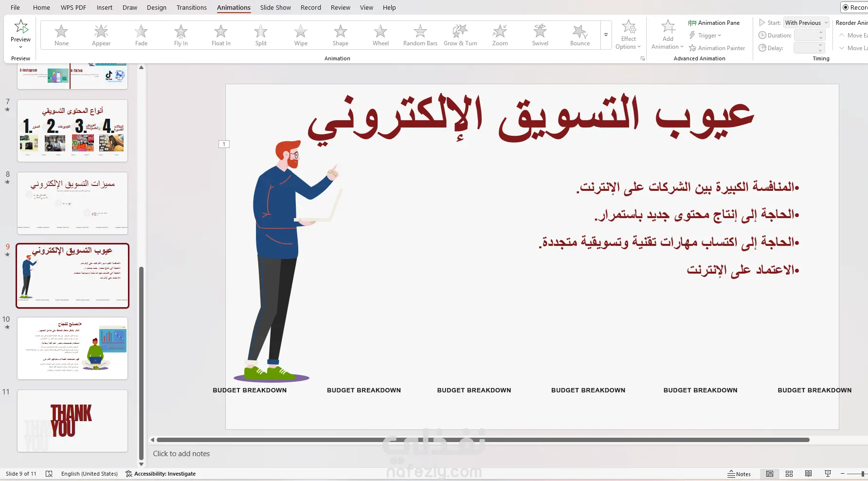
Task: Apply the Zoom animation effect
Action: pyautogui.click(x=500, y=35)
